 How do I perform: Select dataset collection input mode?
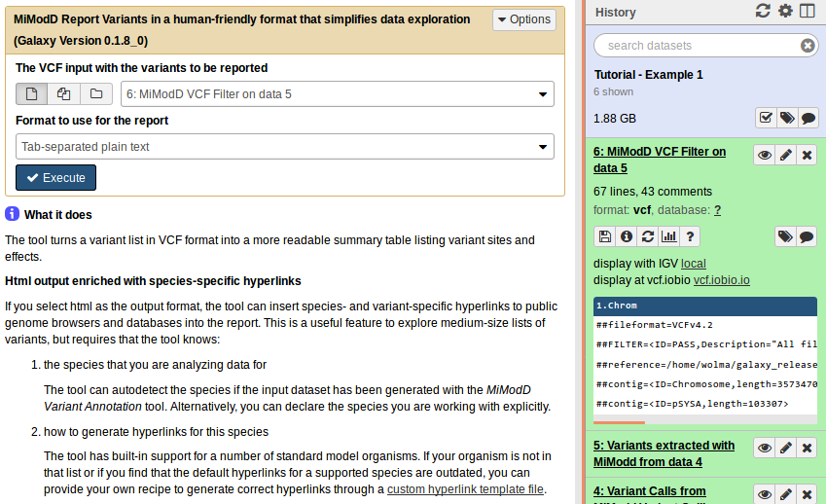click(x=96, y=93)
